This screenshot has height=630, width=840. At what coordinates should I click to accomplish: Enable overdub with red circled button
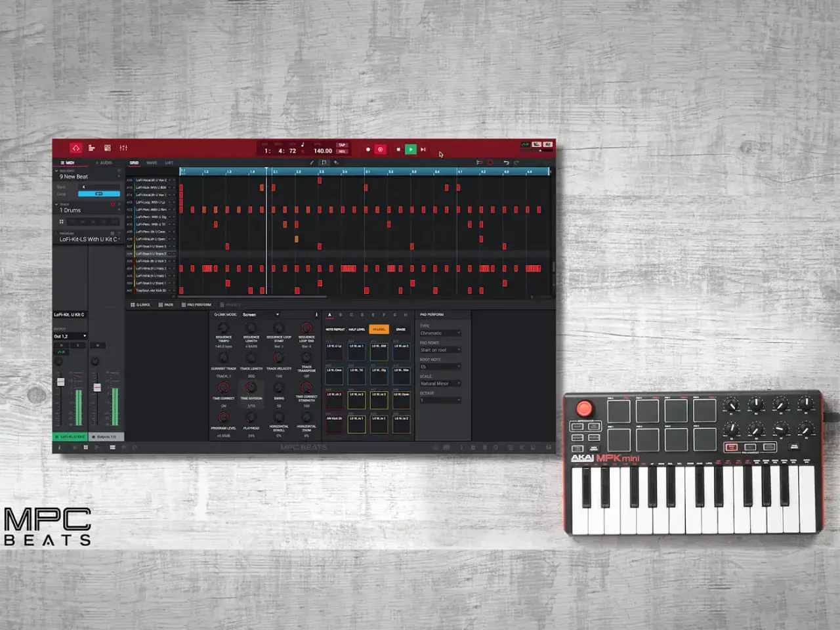pos(380,150)
